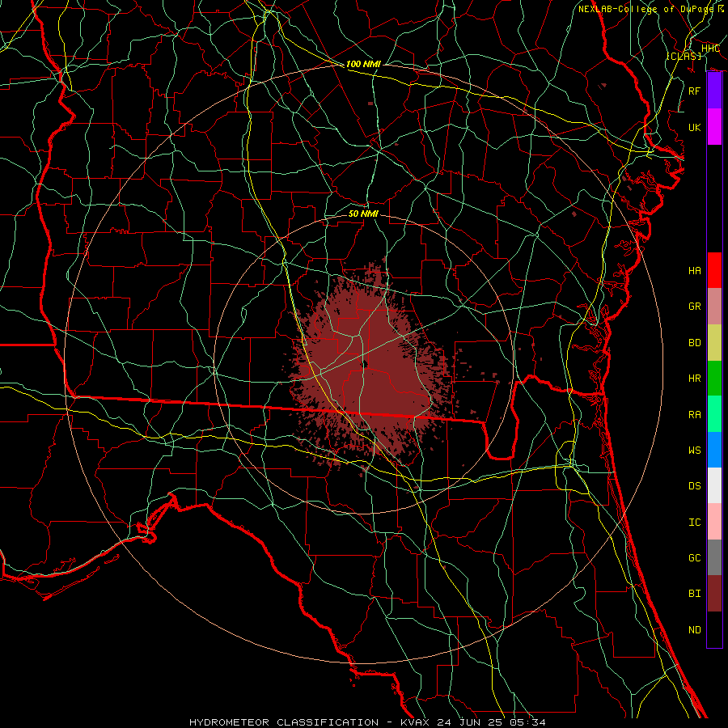Image resolution: width=728 pixels, height=728 pixels.
Task: Click the HR legend label
Action: point(694,379)
